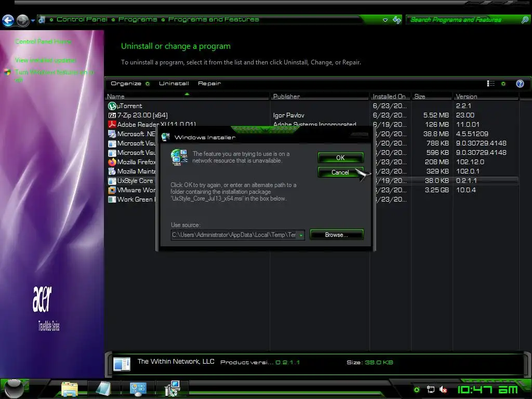Select the µTorrent icon in the list
The height and width of the screenshot is (399, 532).
click(112, 106)
